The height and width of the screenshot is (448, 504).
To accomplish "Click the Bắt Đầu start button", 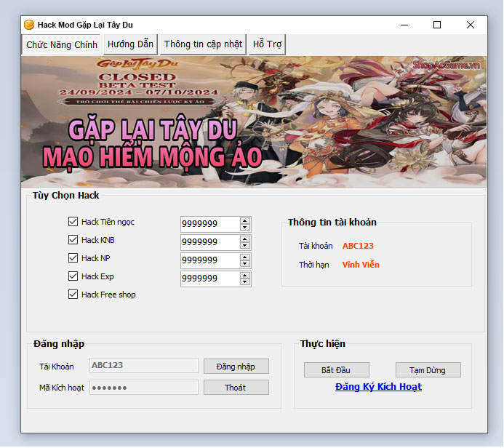I will pyautogui.click(x=337, y=370).
